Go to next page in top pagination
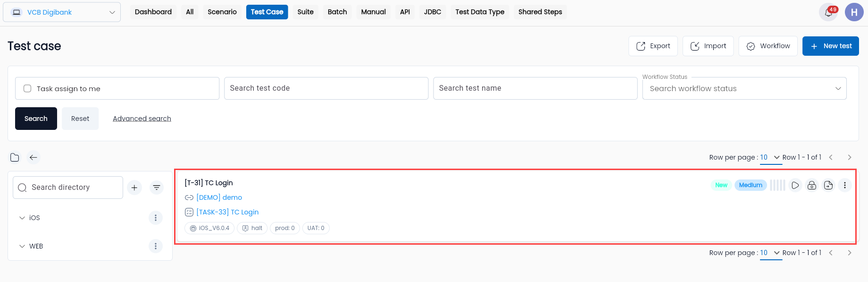868x282 pixels. click(x=850, y=157)
